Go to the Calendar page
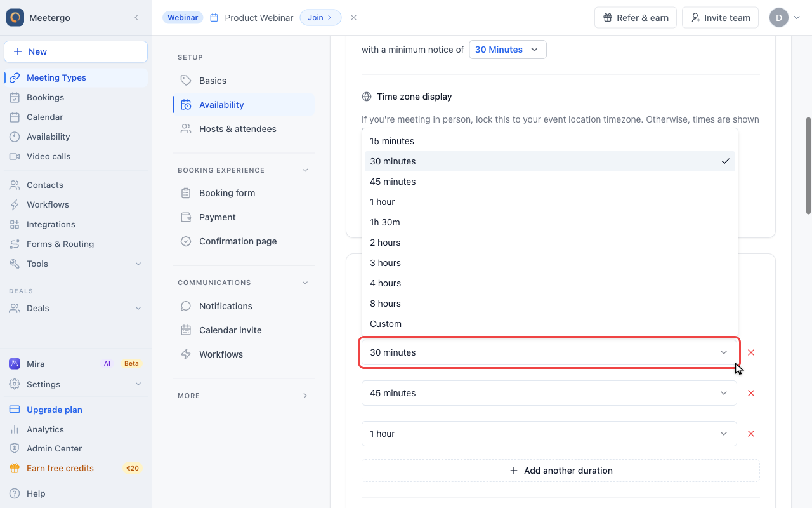The image size is (812, 508). click(x=76, y=117)
